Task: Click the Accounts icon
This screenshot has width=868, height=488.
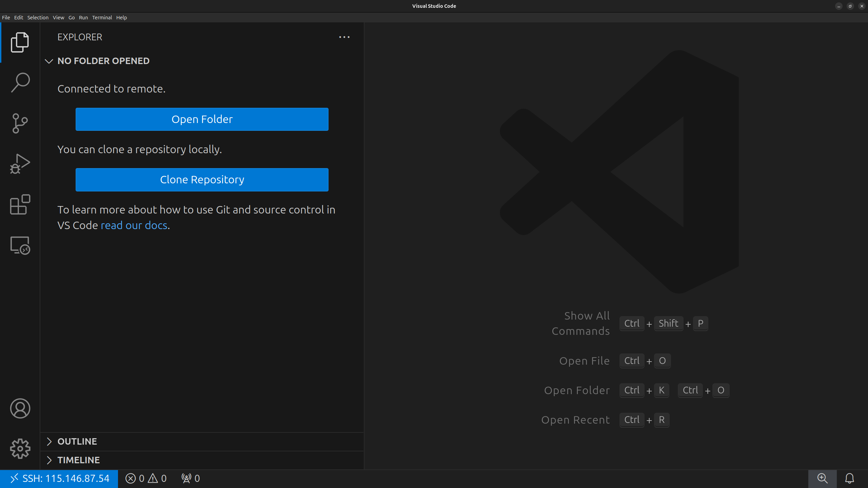Action: 20,408
